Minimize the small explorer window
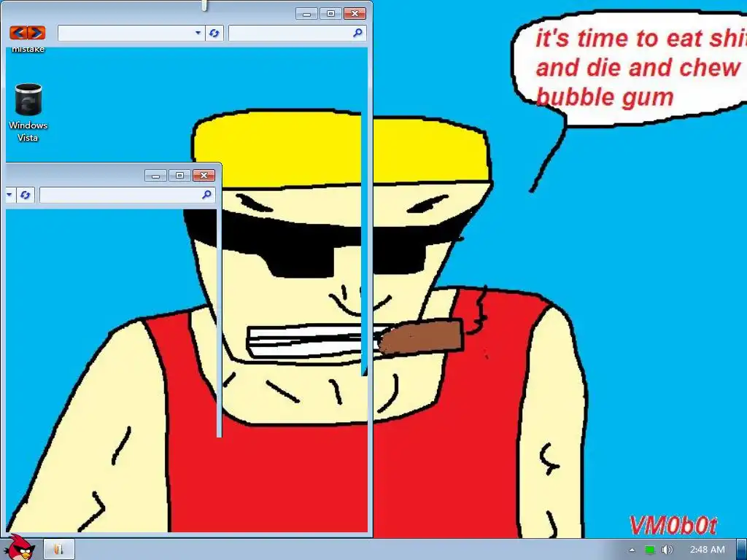This screenshot has width=747, height=560. coord(155,176)
